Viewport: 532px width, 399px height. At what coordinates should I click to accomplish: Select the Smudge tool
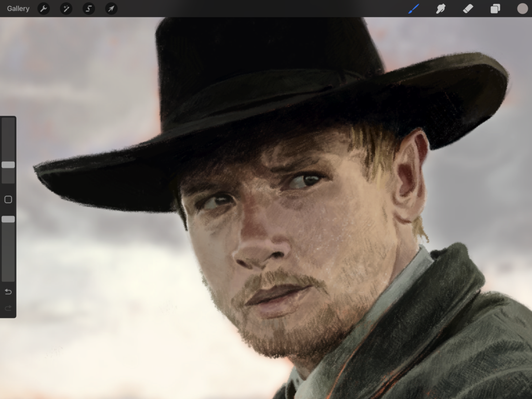[x=441, y=9]
